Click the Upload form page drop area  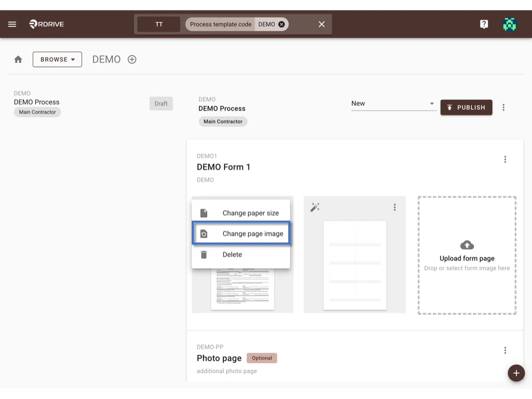pyautogui.click(x=466, y=255)
